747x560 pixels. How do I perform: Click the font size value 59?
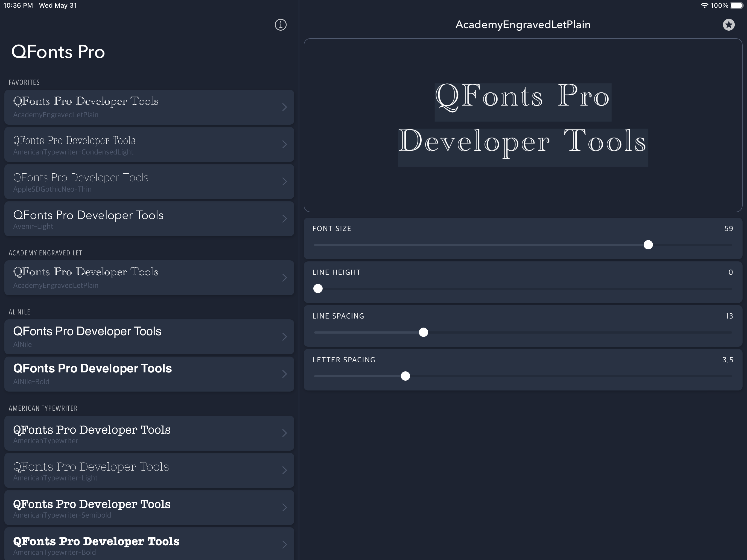click(729, 229)
